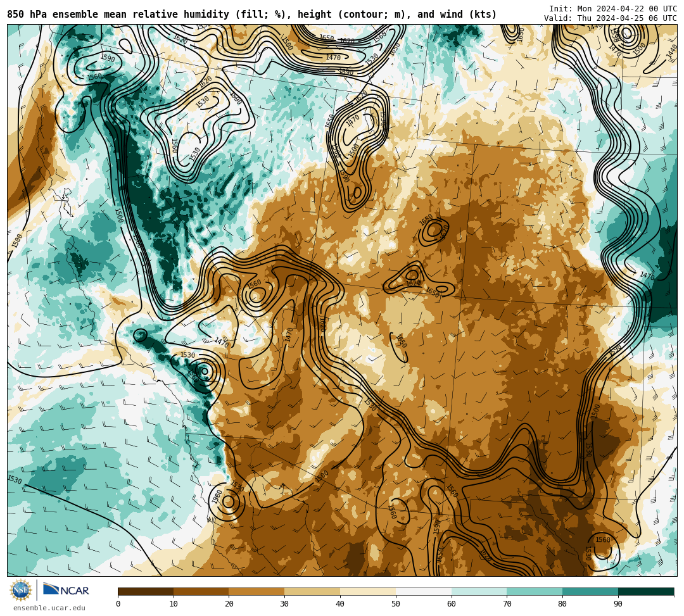
Task: Click the NCAR logo
Action: [x=66, y=589]
